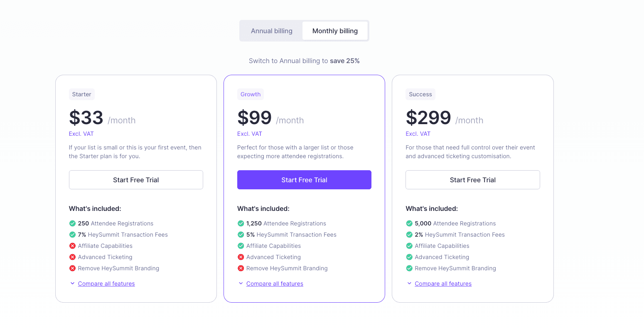The height and width of the screenshot is (328, 644).
Task: Click green check beside Starter 250 Attendee Registrations
Action: point(72,223)
